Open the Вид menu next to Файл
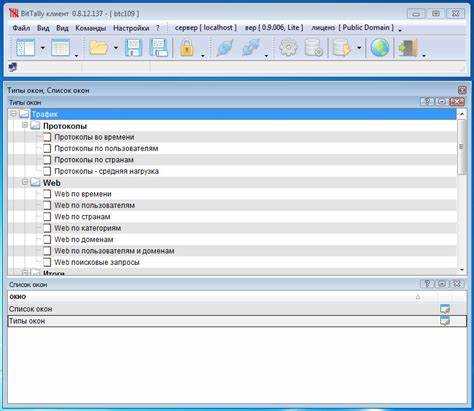Screen dimensions: 474x411 (43, 28)
